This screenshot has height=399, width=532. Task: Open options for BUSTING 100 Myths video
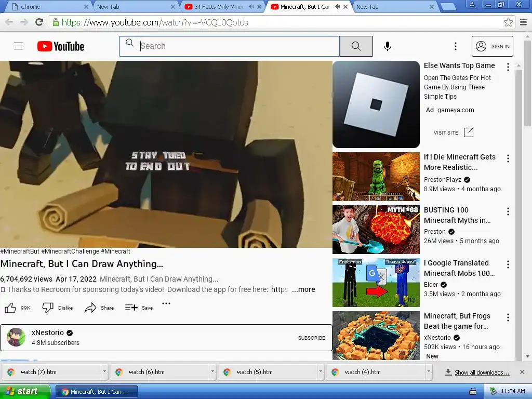pos(508,212)
